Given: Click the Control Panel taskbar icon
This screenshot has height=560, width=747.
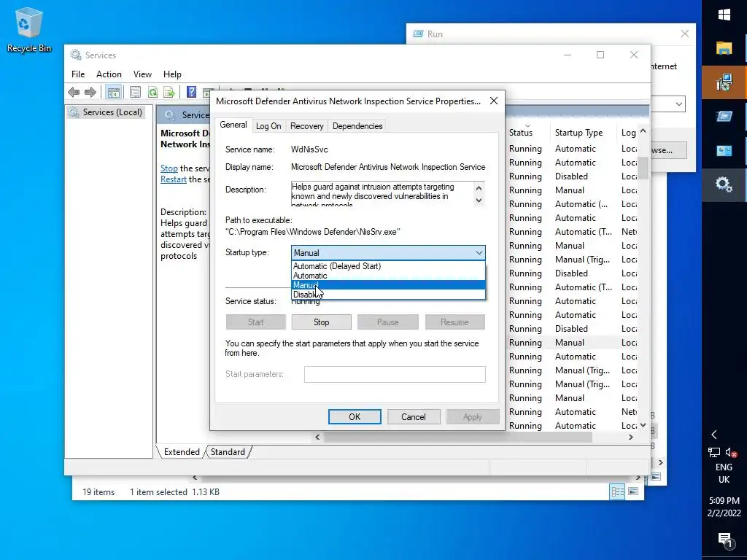Looking at the screenshot, I should click(724, 150).
